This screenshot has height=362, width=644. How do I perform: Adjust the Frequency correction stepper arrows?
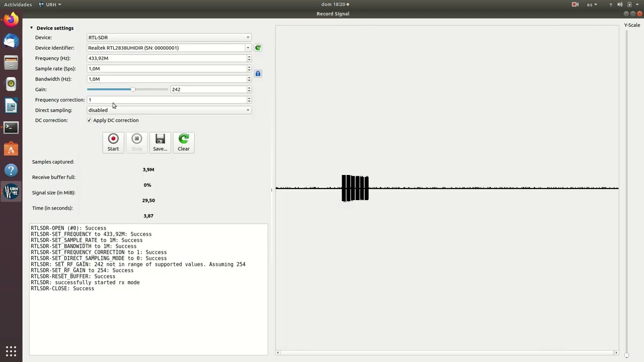pyautogui.click(x=249, y=100)
